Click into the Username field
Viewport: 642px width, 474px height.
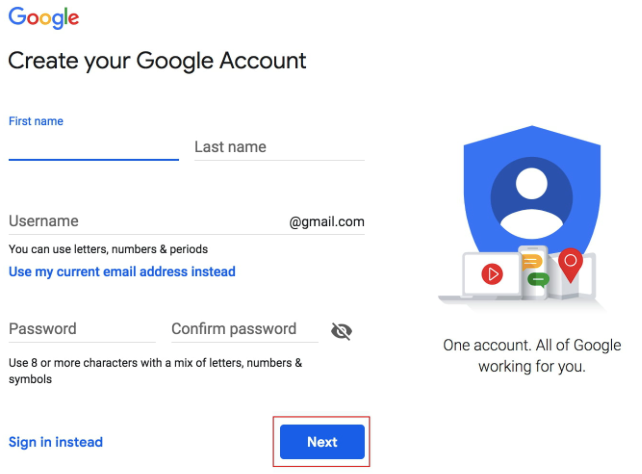(145, 222)
